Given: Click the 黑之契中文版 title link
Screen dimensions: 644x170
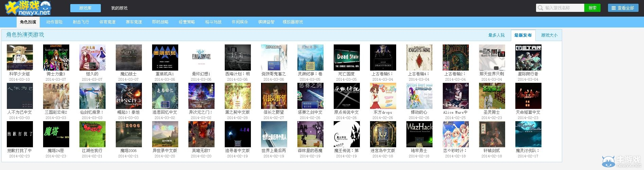Looking at the screenshot, I should 238,112.
